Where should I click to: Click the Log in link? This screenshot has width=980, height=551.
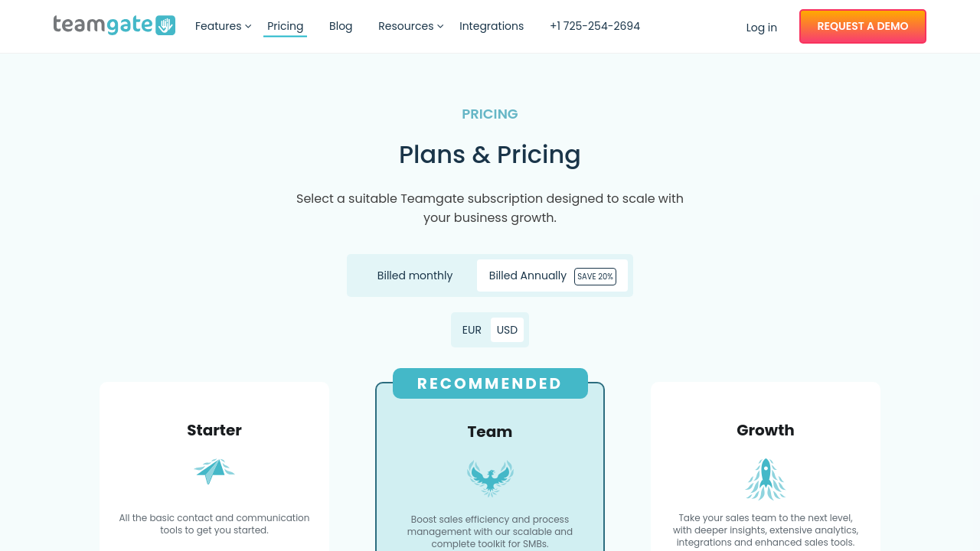pos(761,28)
